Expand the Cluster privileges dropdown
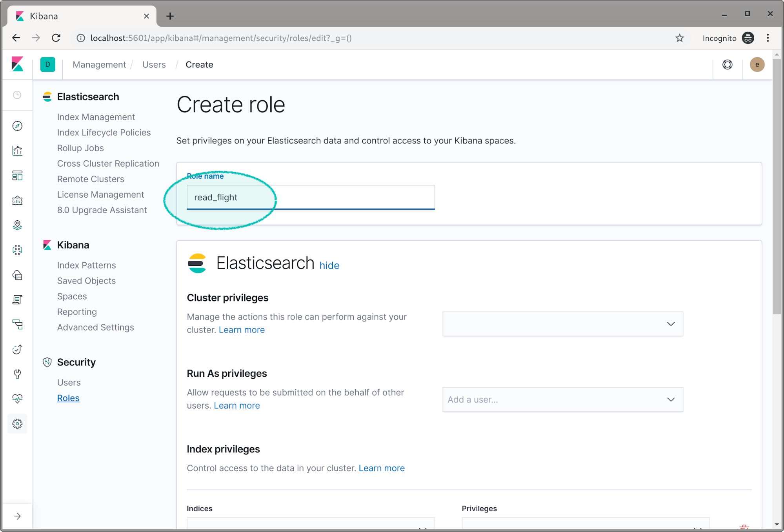Screen dimensions: 784x532 (x=562, y=323)
